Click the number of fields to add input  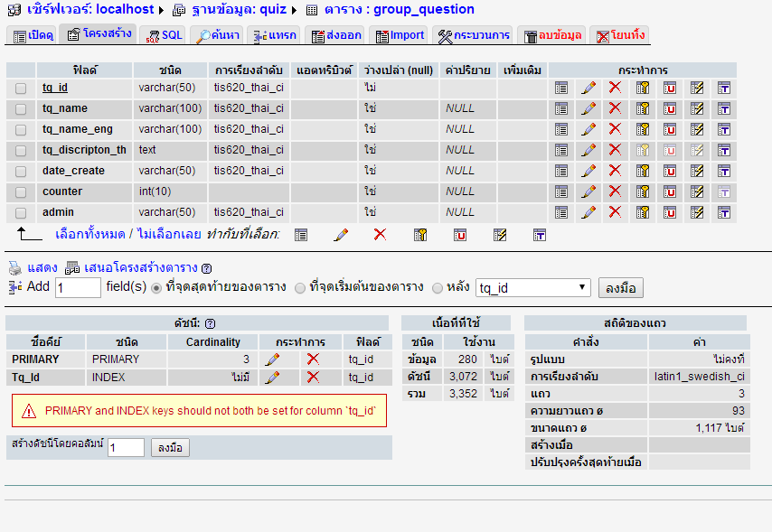tap(78, 288)
